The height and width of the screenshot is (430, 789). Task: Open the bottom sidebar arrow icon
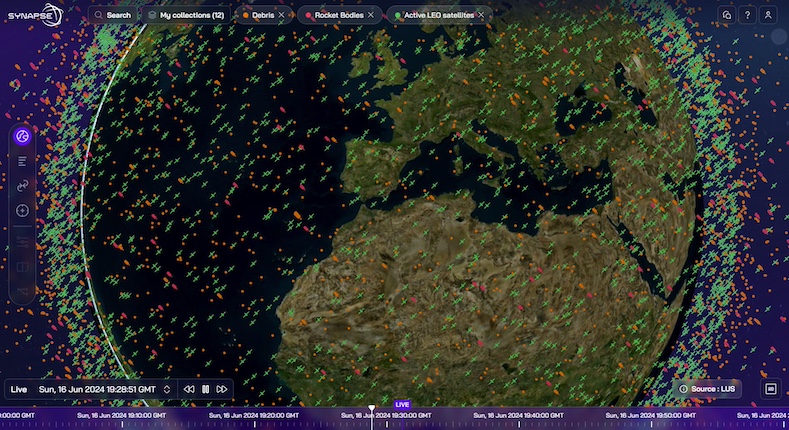pos(22,291)
